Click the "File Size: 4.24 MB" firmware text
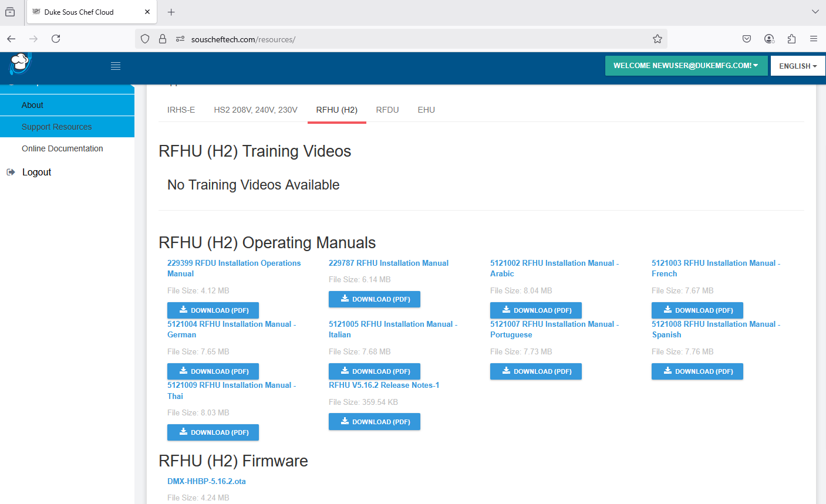The image size is (826, 504). coord(198,498)
